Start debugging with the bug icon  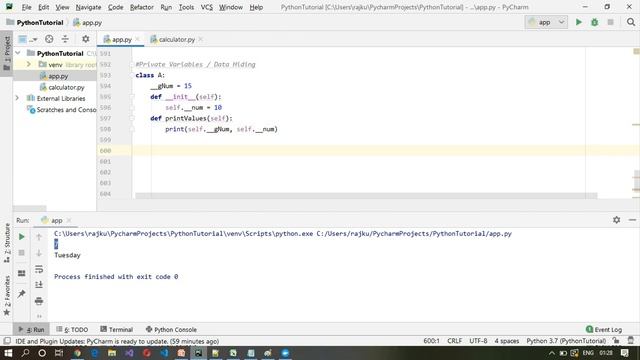594,22
